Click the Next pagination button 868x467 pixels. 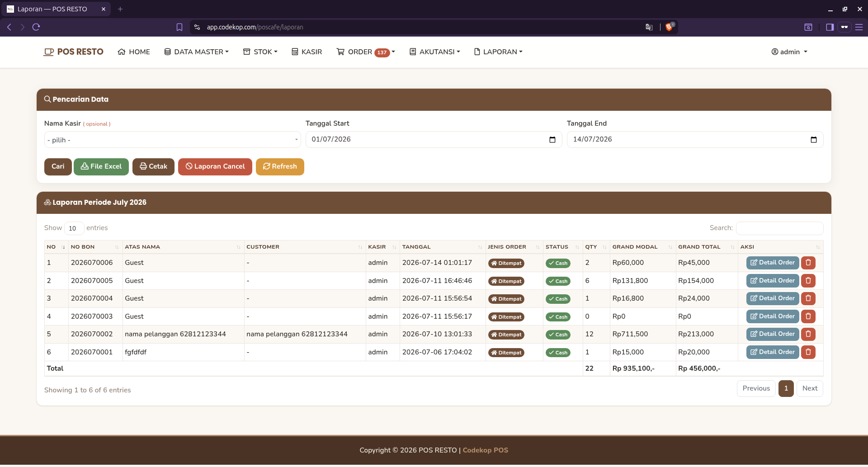point(810,389)
